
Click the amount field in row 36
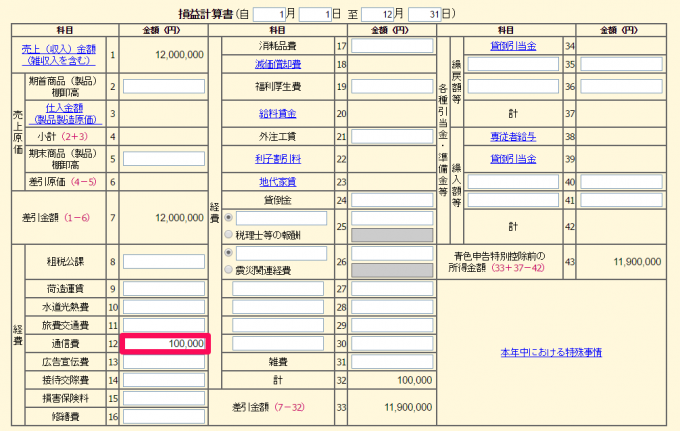point(621,86)
